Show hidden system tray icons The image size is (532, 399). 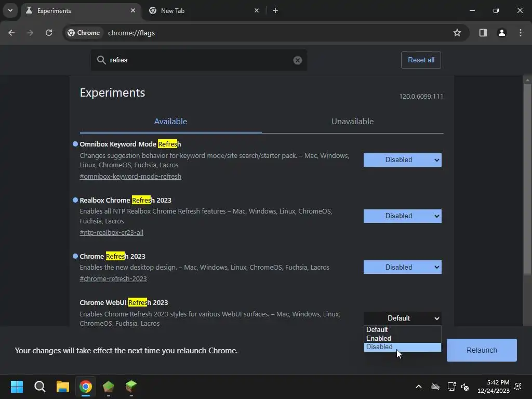point(419,387)
